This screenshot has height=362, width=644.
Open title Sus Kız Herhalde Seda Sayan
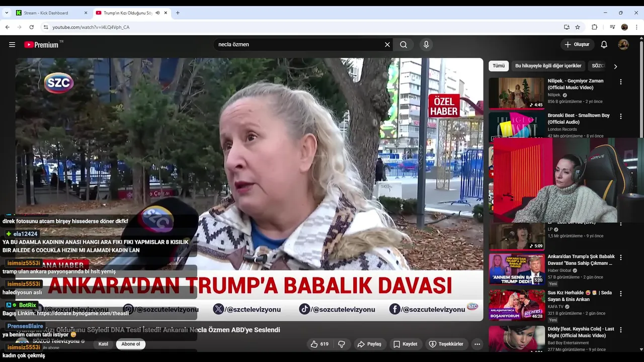tap(580, 296)
